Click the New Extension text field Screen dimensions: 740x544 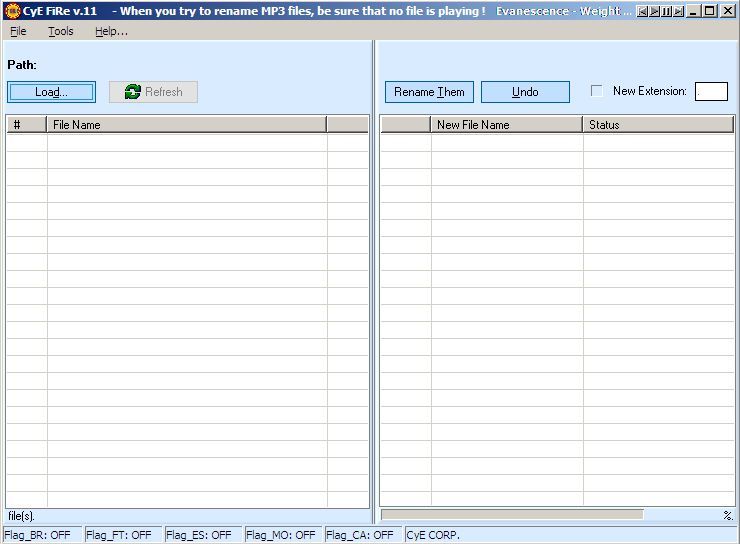pyautogui.click(x=711, y=91)
